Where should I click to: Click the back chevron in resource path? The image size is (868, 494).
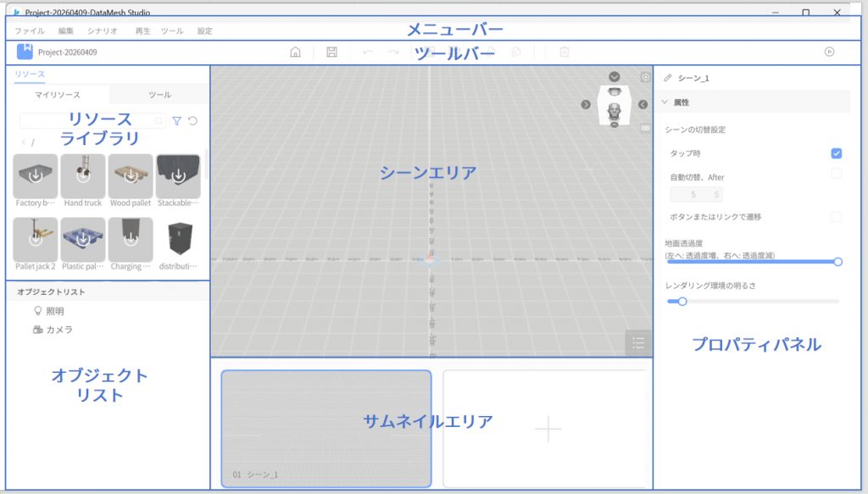tap(23, 142)
